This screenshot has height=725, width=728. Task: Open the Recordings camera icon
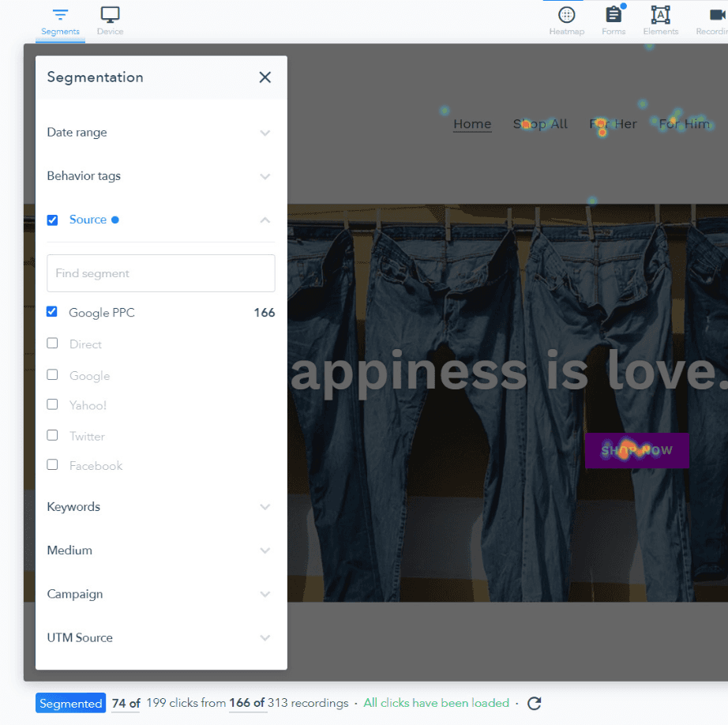pyautogui.click(x=718, y=15)
